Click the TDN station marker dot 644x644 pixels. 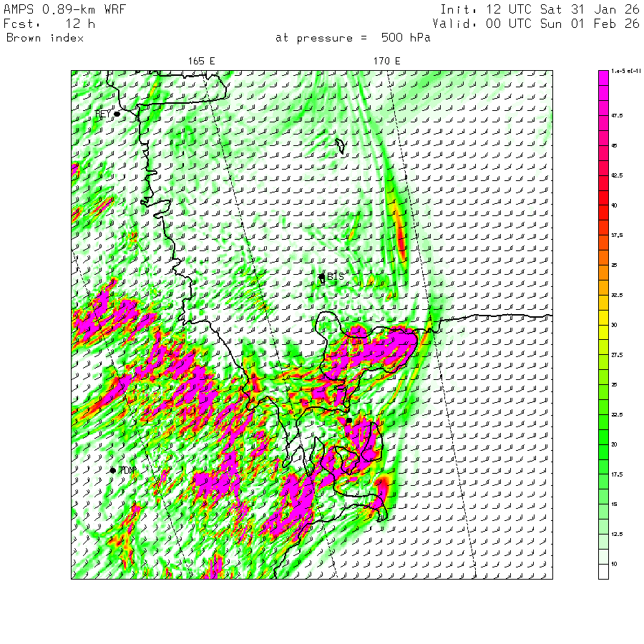click(x=113, y=470)
